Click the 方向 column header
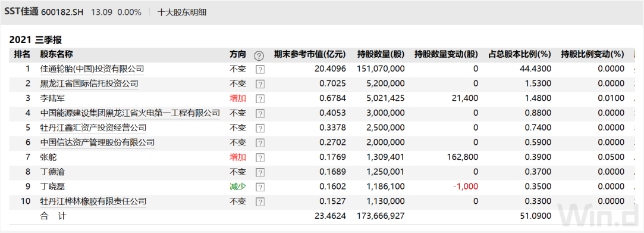Image resolution: width=644 pixels, height=233 pixels. 238,54
